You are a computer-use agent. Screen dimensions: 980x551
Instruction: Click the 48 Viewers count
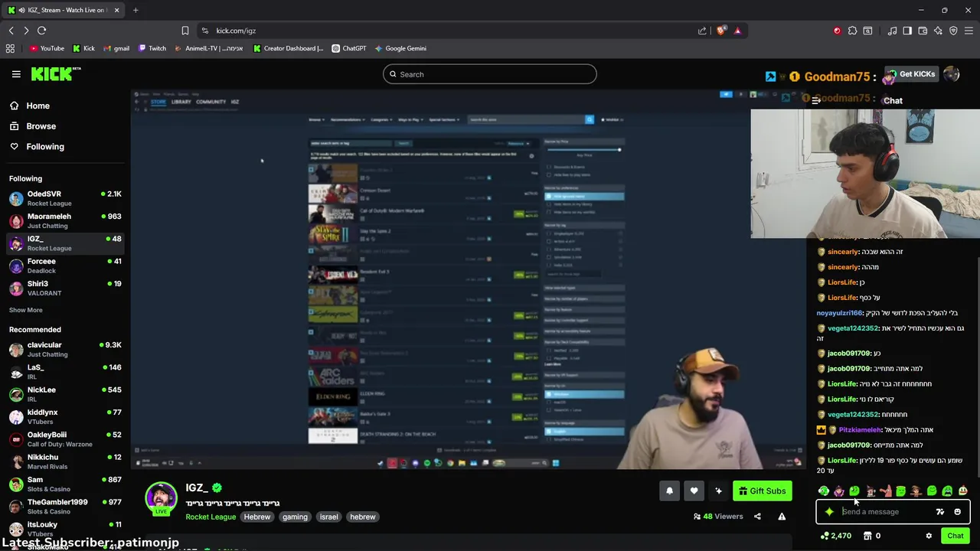point(718,517)
